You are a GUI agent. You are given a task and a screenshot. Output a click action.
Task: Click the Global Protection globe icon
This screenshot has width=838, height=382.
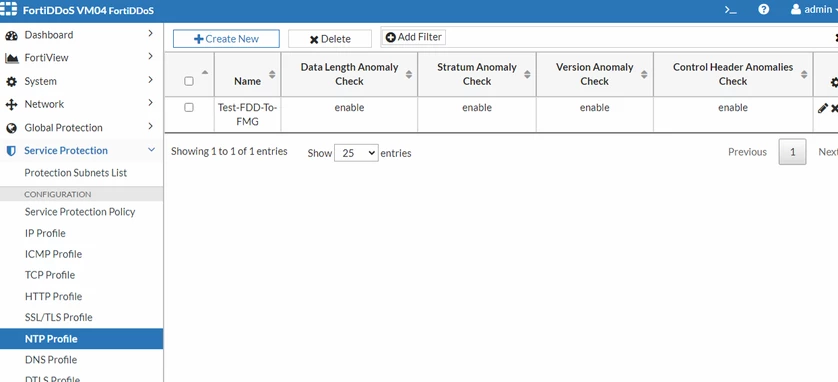tap(11, 128)
